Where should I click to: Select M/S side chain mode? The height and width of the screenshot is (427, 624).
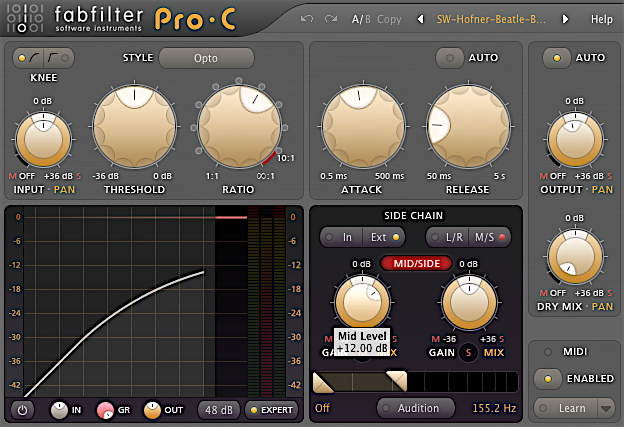(x=490, y=238)
